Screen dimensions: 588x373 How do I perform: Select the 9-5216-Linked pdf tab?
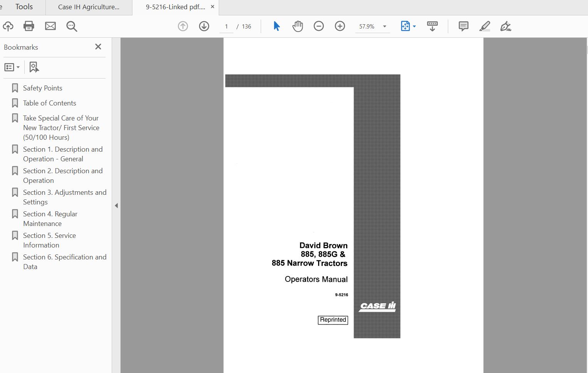tap(175, 7)
